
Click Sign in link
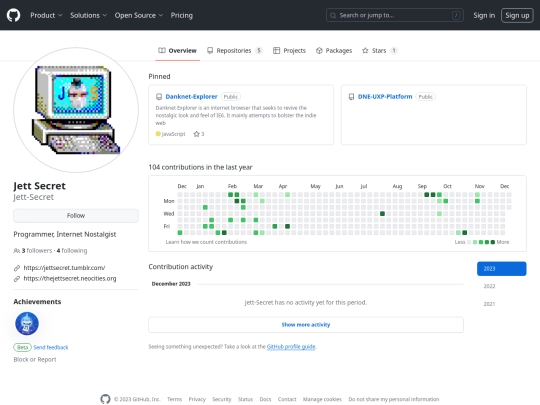[484, 15]
